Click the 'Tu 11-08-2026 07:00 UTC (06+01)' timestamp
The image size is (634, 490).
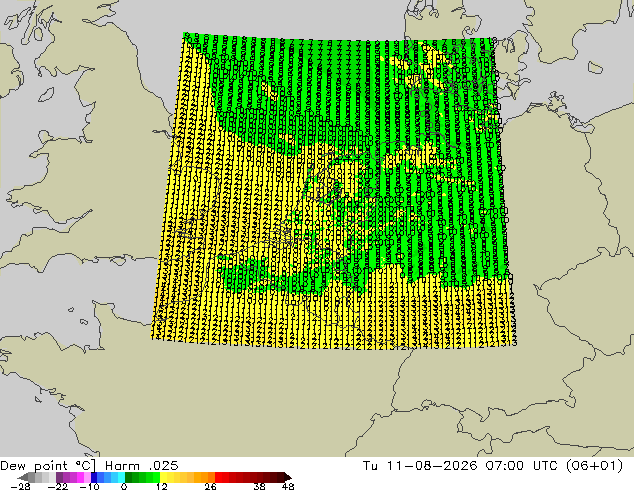[x=492, y=466]
